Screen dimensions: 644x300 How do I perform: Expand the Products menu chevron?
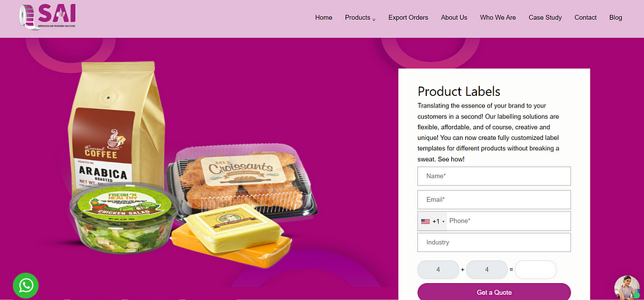[x=374, y=19]
